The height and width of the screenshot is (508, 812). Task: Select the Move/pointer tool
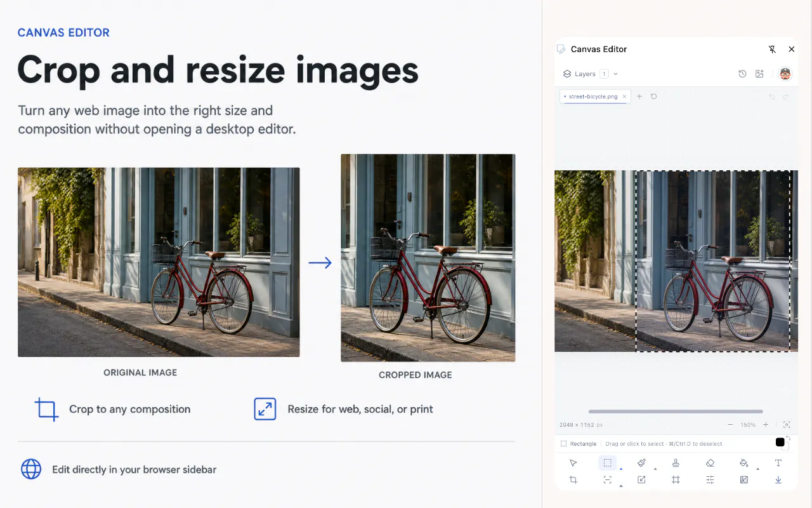[573, 463]
